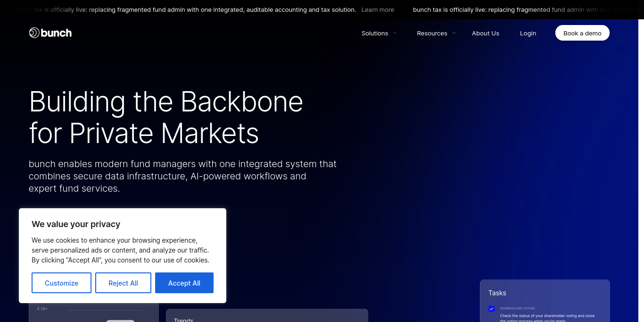Click the Tasks card heading
Image resolution: width=644 pixels, height=322 pixels.
(497, 293)
